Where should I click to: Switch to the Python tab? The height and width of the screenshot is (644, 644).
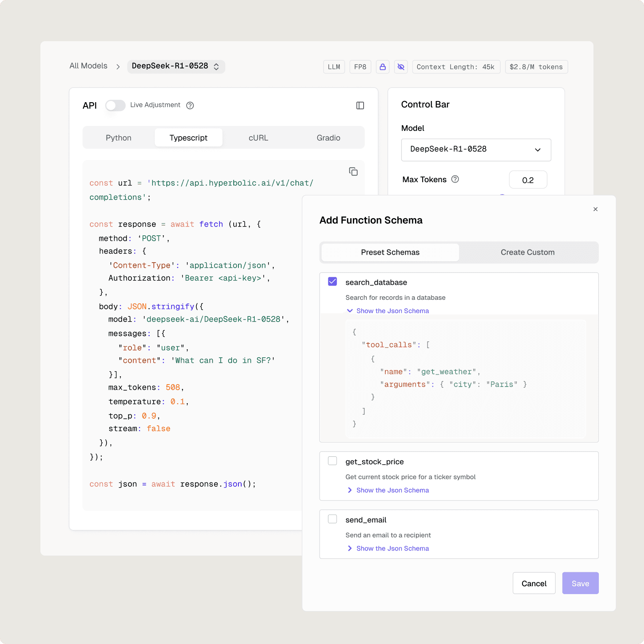118,138
